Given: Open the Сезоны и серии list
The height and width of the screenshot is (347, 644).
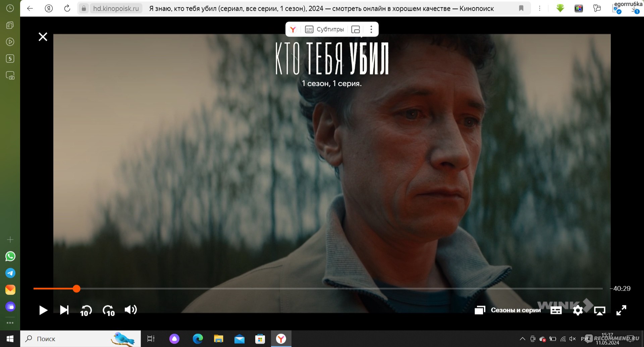Looking at the screenshot, I should point(507,310).
